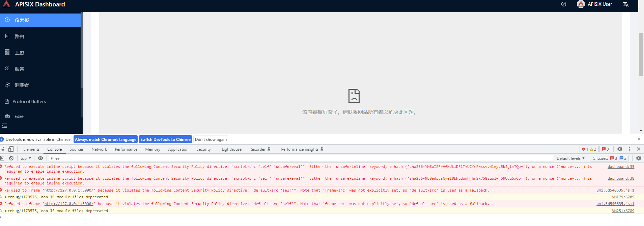Open the Protocol Buffers menu item
Viewport: 644px width, 226px height.
pyautogui.click(x=40, y=101)
